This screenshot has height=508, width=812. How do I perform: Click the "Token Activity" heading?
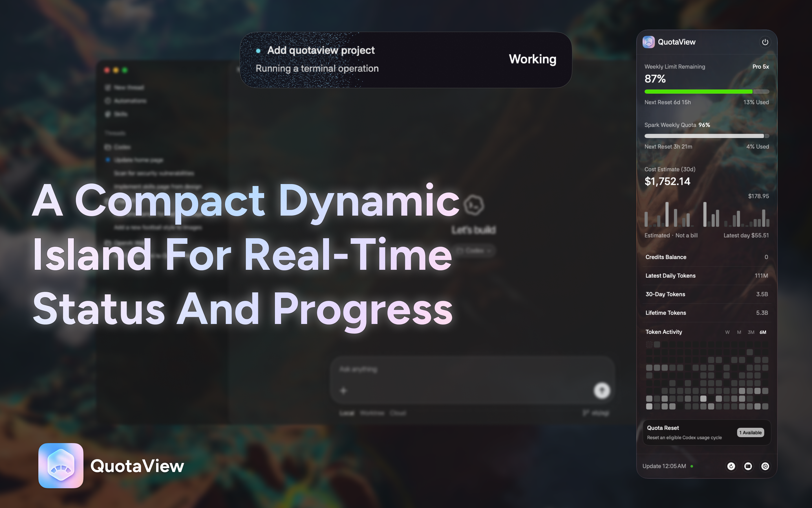coord(663,332)
